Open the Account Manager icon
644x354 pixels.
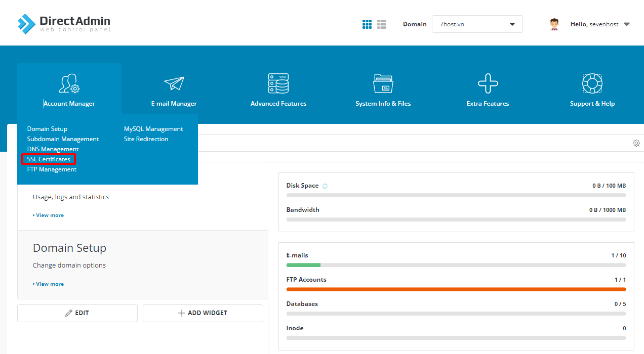69,83
